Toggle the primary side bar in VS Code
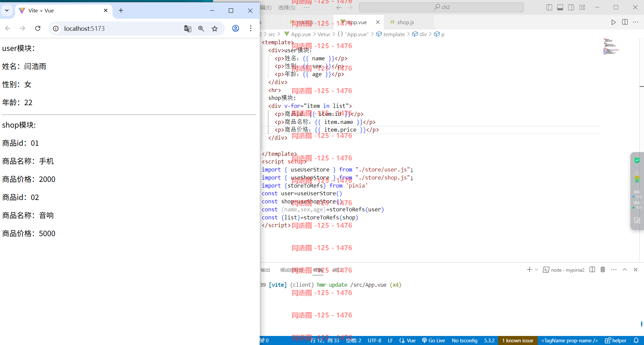Image resolution: width=644 pixels, height=345 pixels. tap(549, 7)
